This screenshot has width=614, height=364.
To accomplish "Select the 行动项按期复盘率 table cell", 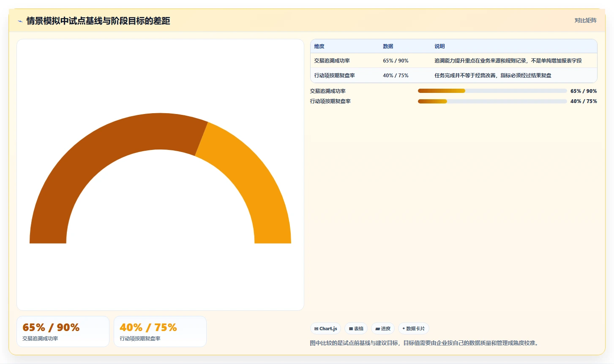I will 334,76.
